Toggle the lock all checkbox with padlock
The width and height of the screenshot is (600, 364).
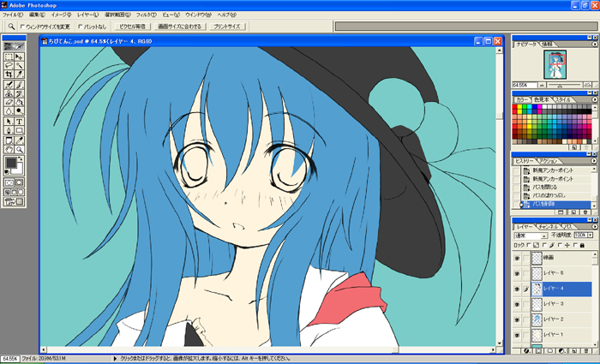tap(575, 245)
